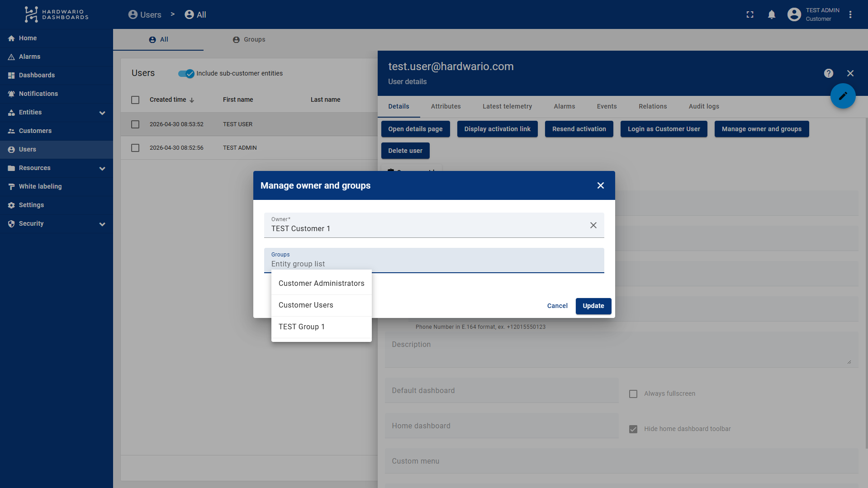
Task: Go to Notifications in sidebar
Action: tap(56, 94)
